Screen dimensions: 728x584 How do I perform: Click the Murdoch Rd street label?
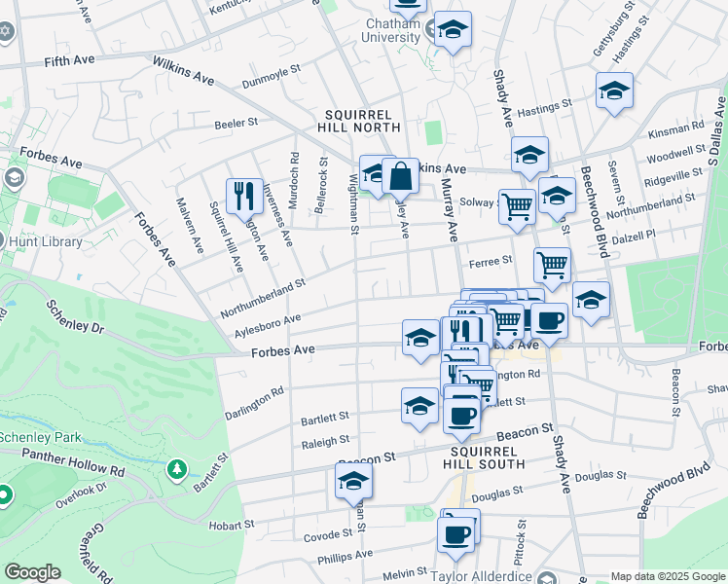pyautogui.click(x=294, y=181)
